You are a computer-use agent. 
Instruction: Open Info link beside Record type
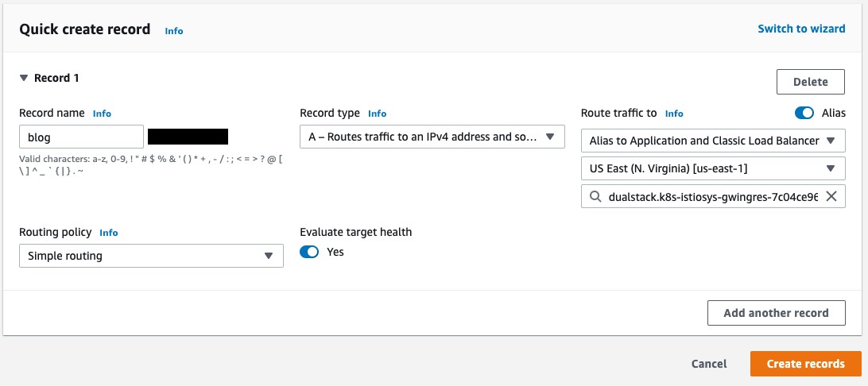pyautogui.click(x=377, y=114)
